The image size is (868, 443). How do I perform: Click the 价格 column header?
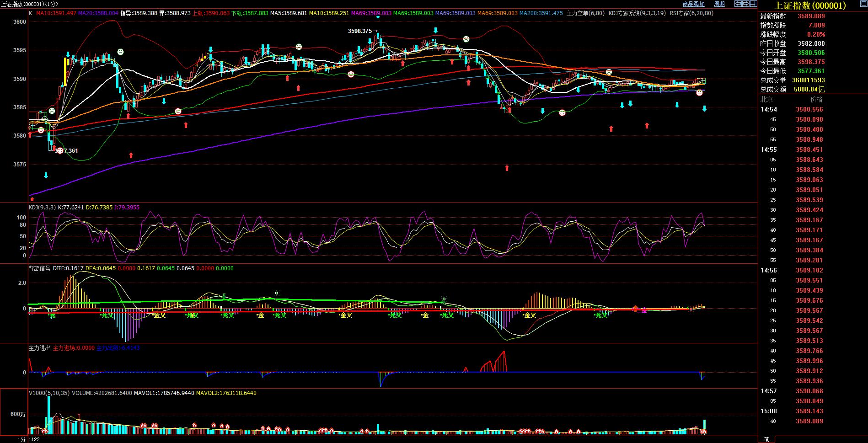[x=816, y=99]
